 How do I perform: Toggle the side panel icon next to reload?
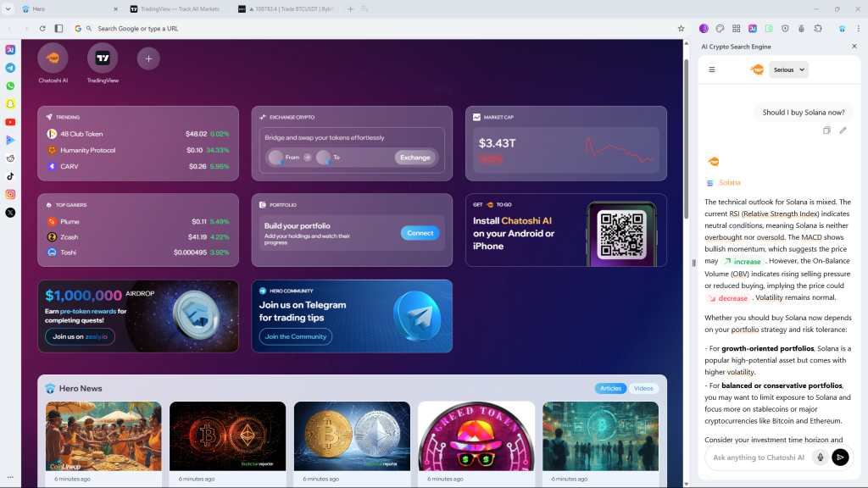58,28
